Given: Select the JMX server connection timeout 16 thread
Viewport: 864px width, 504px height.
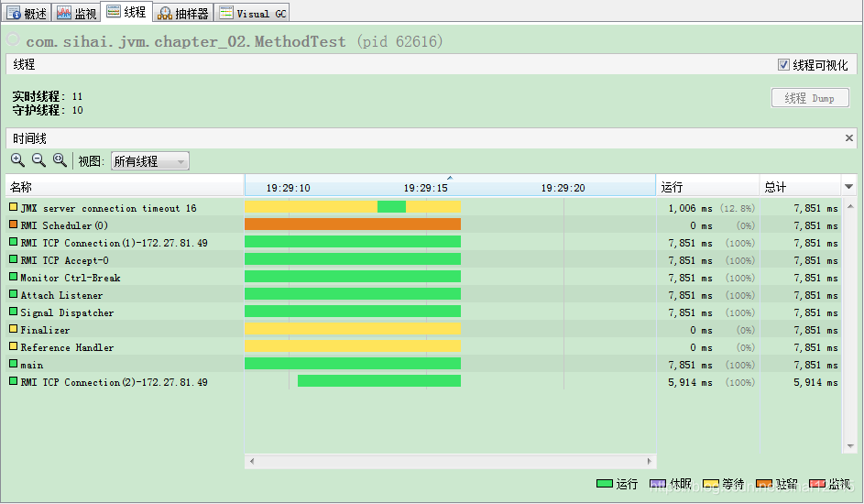Looking at the screenshot, I should pyautogui.click(x=108, y=208).
